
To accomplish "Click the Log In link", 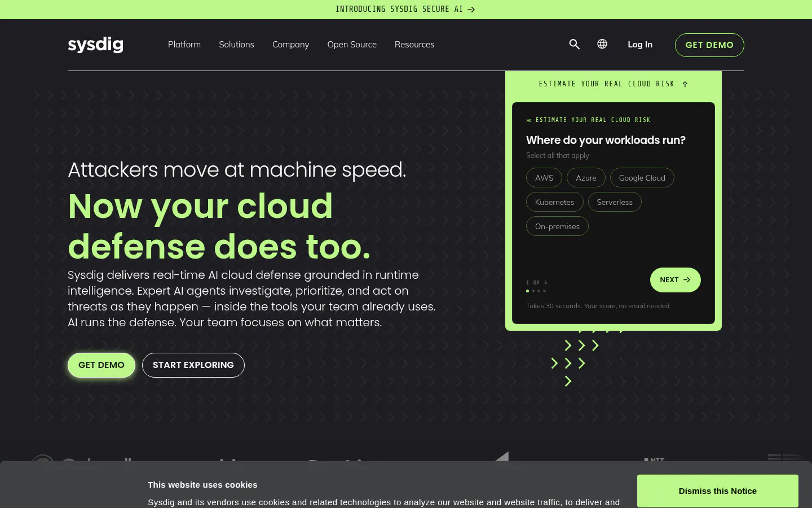I will point(640,45).
